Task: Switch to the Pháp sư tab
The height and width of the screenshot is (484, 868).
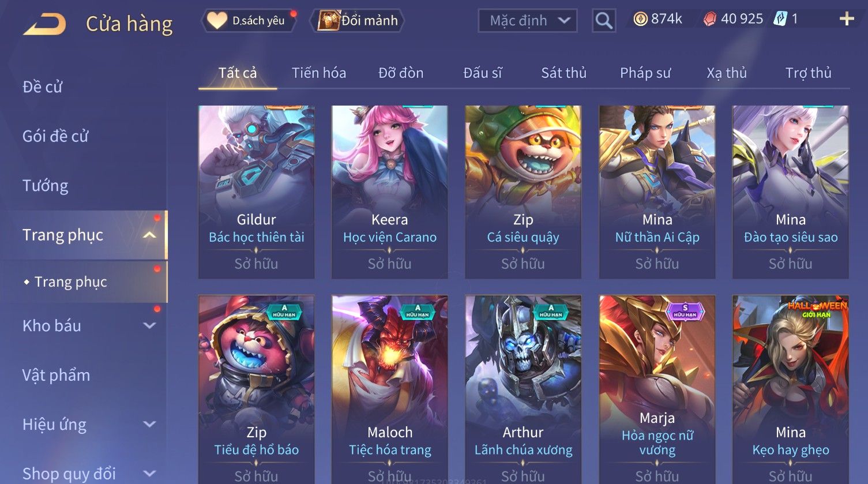Action: pyautogui.click(x=645, y=73)
